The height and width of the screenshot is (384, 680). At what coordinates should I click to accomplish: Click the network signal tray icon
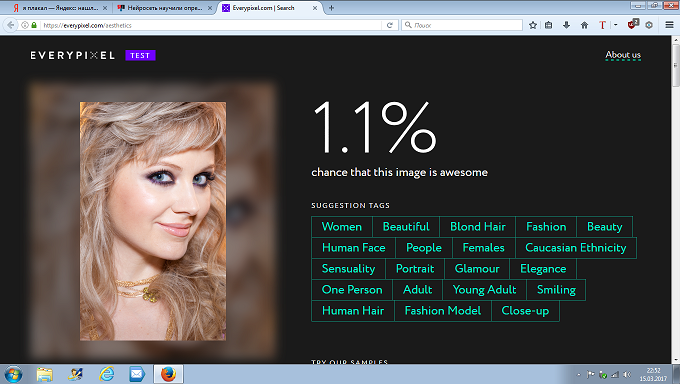point(615,374)
